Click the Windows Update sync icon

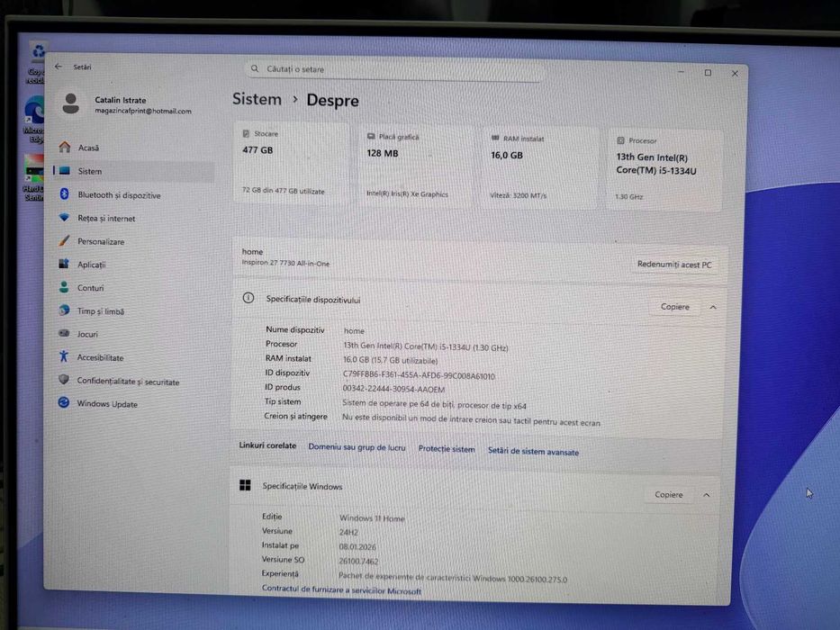pos(63,402)
